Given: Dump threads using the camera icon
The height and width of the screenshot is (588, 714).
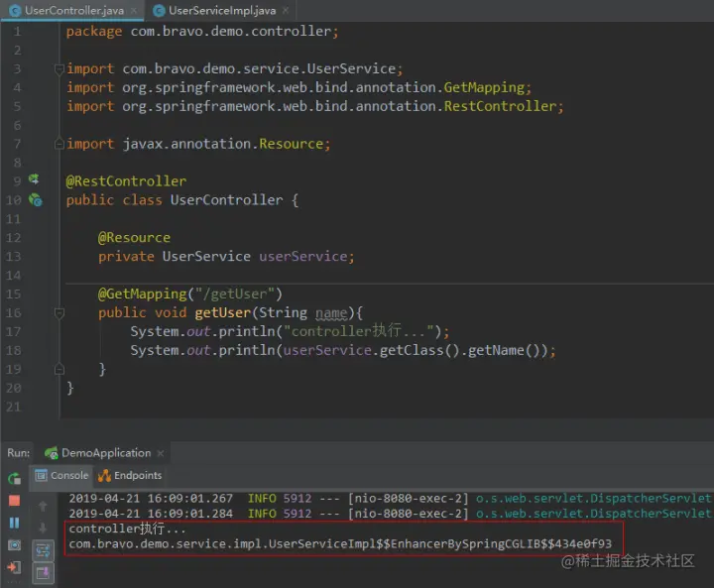Looking at the screenshot, I should 14,544.
